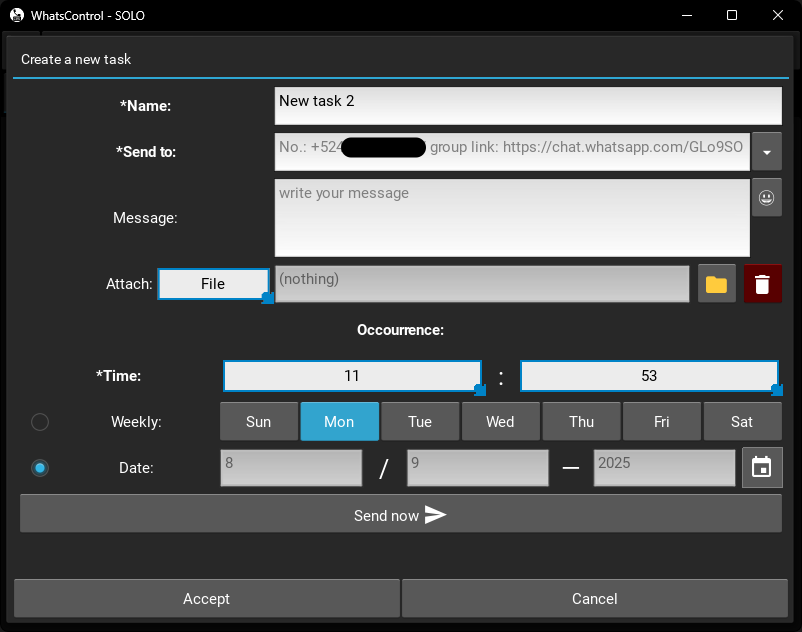Viewport: 802px width, 632px height.
Task: Enable the Fri weekday button
Action: coord(661,422)
